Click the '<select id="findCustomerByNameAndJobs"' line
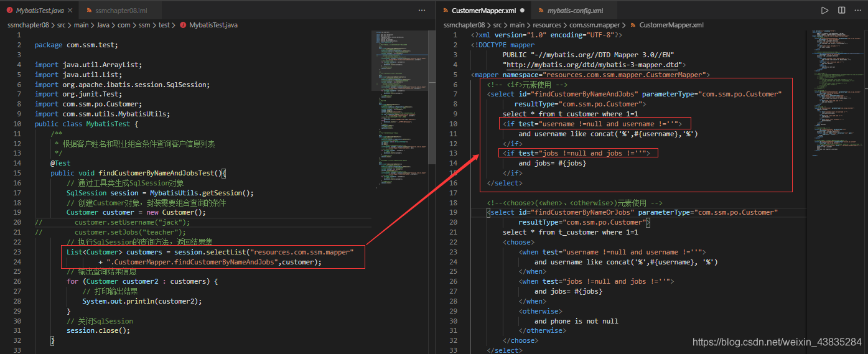The width and height of the screenshot is (868, 354). click(x=634, y=94)
